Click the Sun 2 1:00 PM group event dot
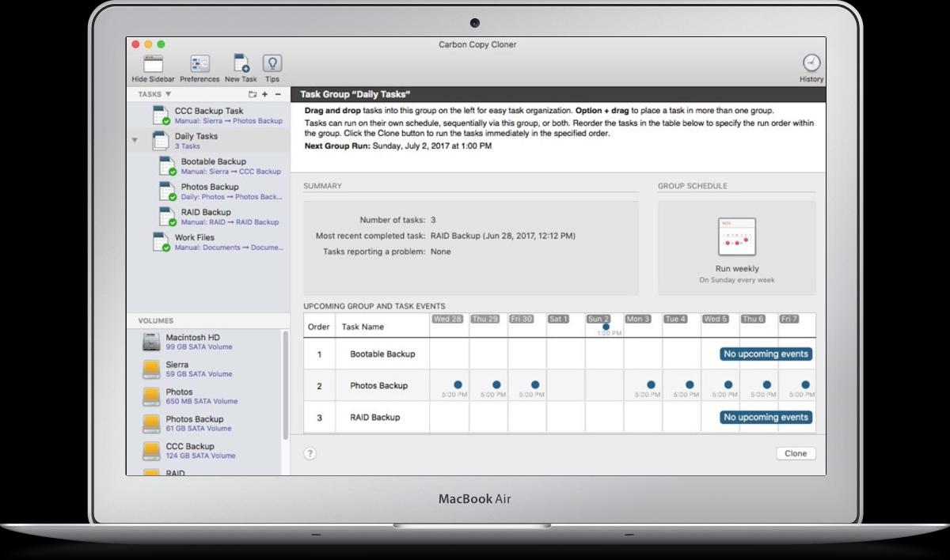950x560 pixels. pyautogui.click(x=606, y=327)
